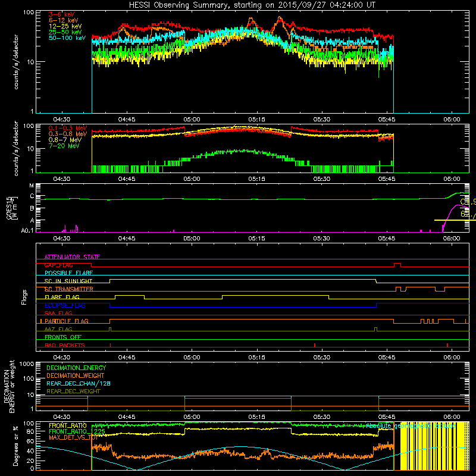Click 05:15 tick label under top keV plot
The image size is (476, 476).
coord(256,120)
